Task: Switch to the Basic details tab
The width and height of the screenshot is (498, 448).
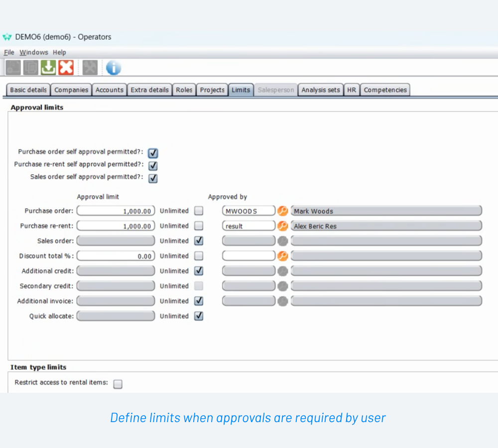Action: point(28,90)
